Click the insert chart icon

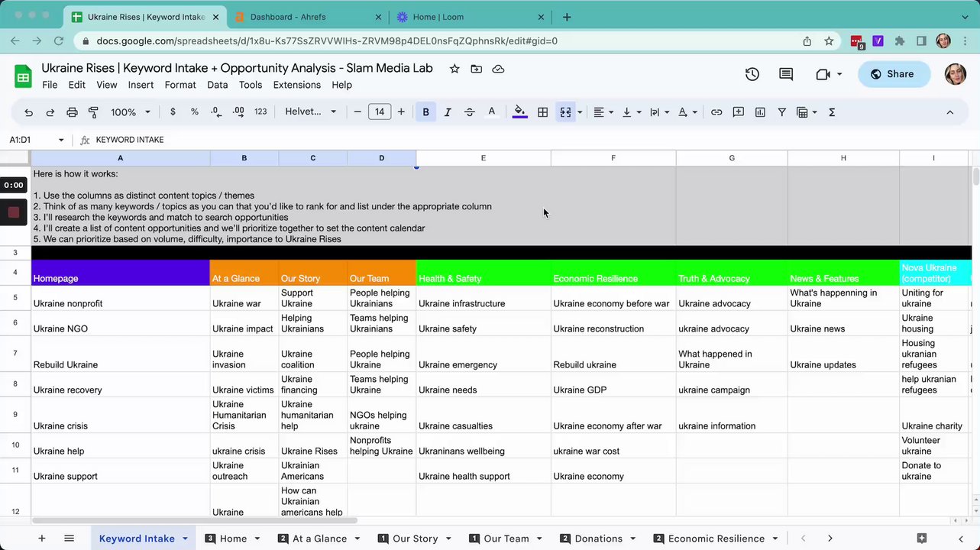760,112
